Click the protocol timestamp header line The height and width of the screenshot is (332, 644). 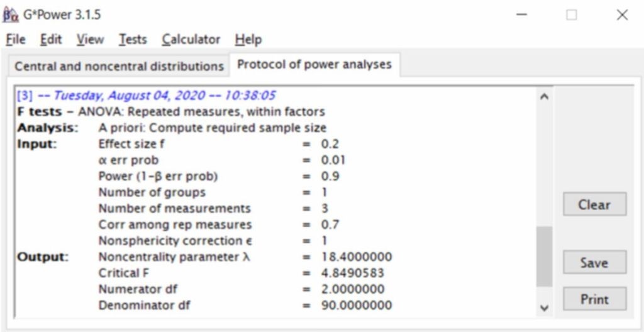click(146, 96)
